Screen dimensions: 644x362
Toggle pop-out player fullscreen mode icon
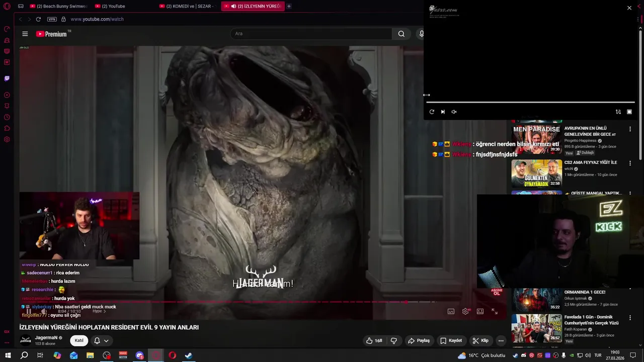[629, 112]
